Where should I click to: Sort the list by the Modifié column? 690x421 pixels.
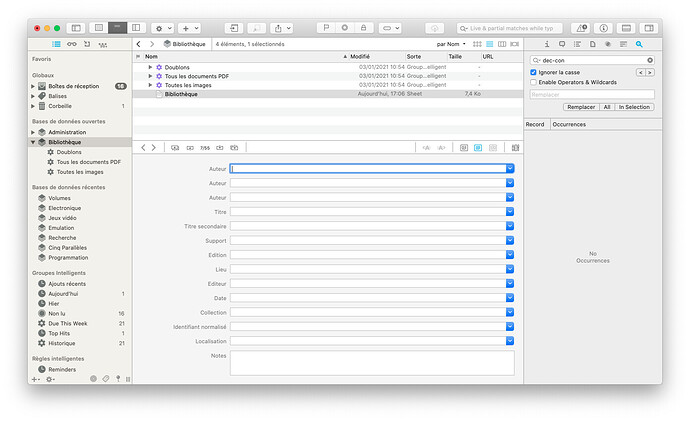[360, 56]
